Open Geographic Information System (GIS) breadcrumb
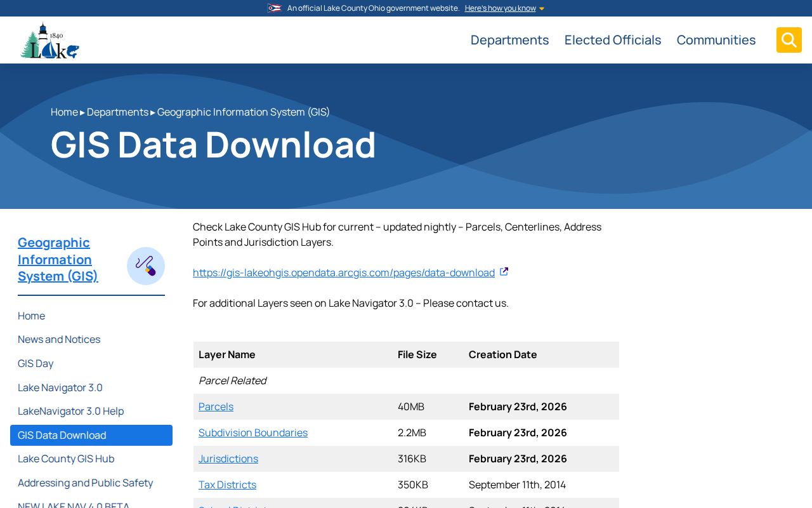 244,112
